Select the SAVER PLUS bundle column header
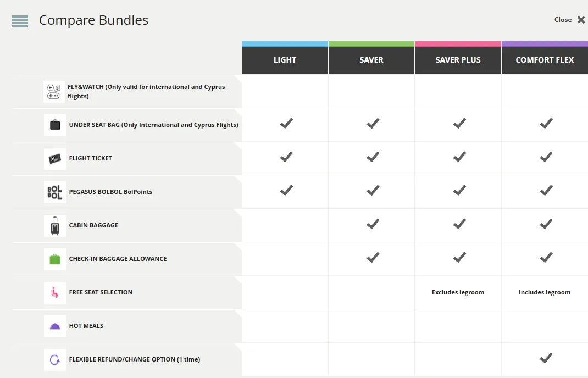 pyautogui.click(x=458, y=60)
